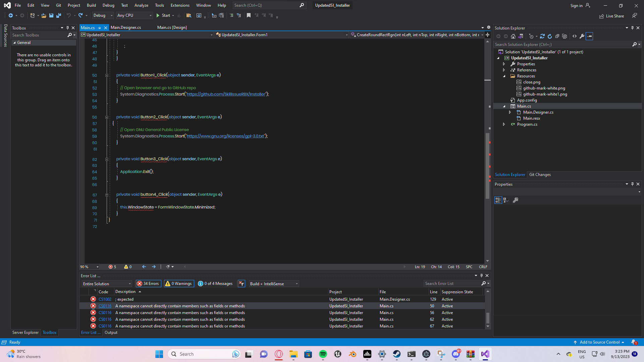Click the Feedback icon near Live Share

coord(634,16)
